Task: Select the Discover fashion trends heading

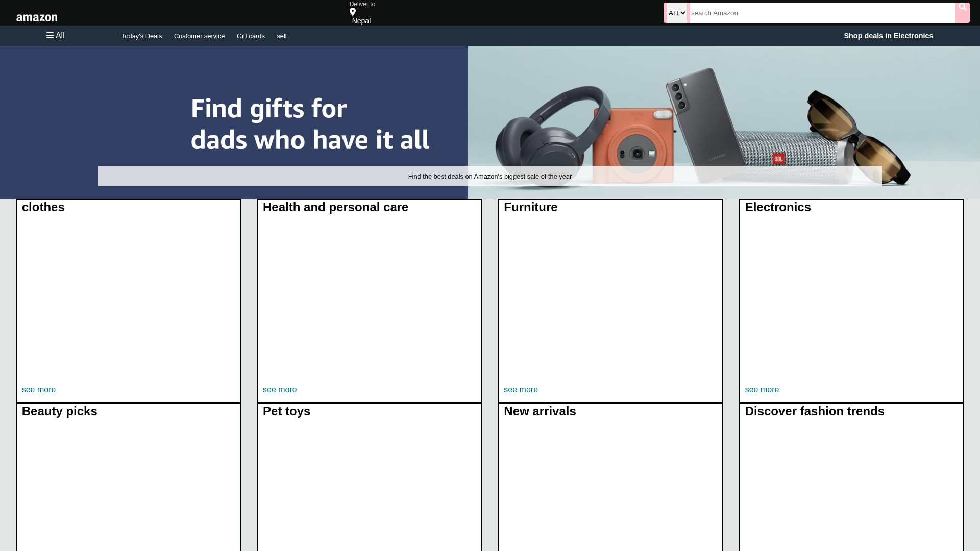Action: (815, 411)
